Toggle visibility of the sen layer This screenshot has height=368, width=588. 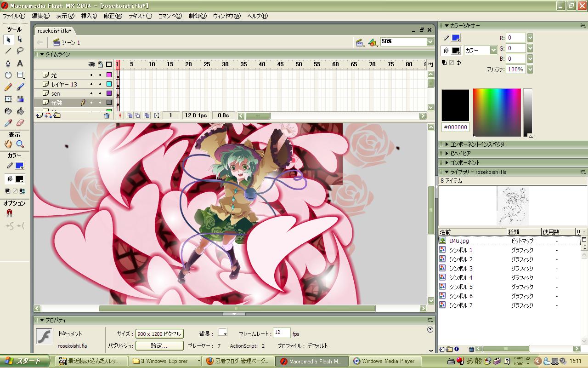coord(91,93)
